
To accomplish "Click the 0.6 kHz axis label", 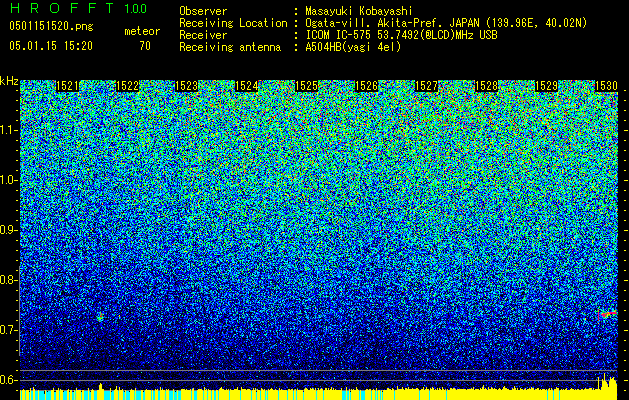I will pyautogui.click(x=9, y=380).
